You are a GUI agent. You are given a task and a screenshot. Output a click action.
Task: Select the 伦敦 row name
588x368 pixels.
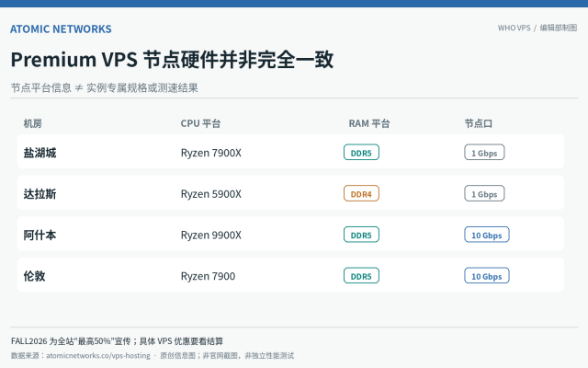34,276
